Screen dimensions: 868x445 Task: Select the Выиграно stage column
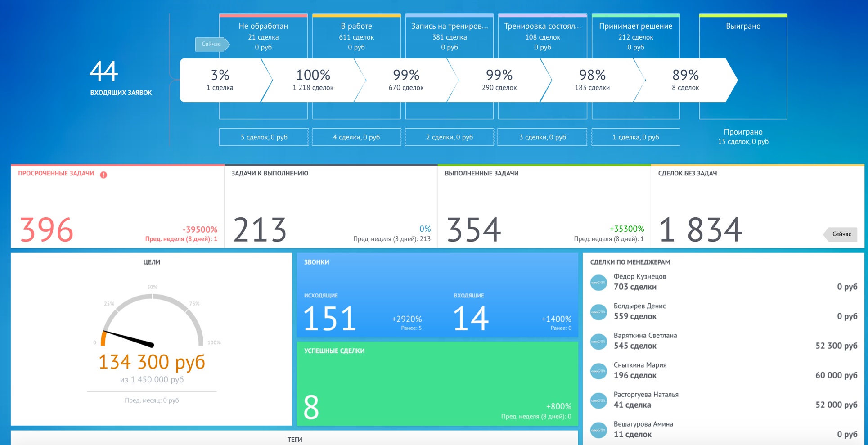743,67
